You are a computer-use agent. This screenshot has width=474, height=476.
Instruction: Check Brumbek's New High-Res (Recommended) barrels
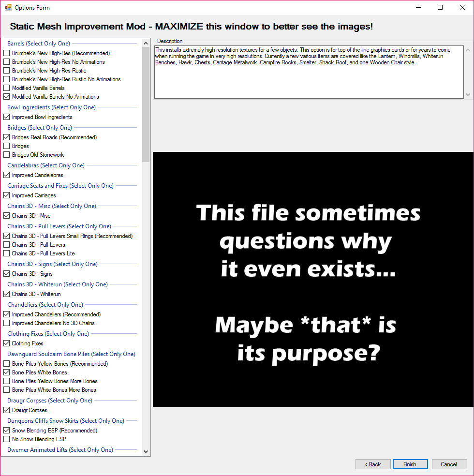point(6,53)
